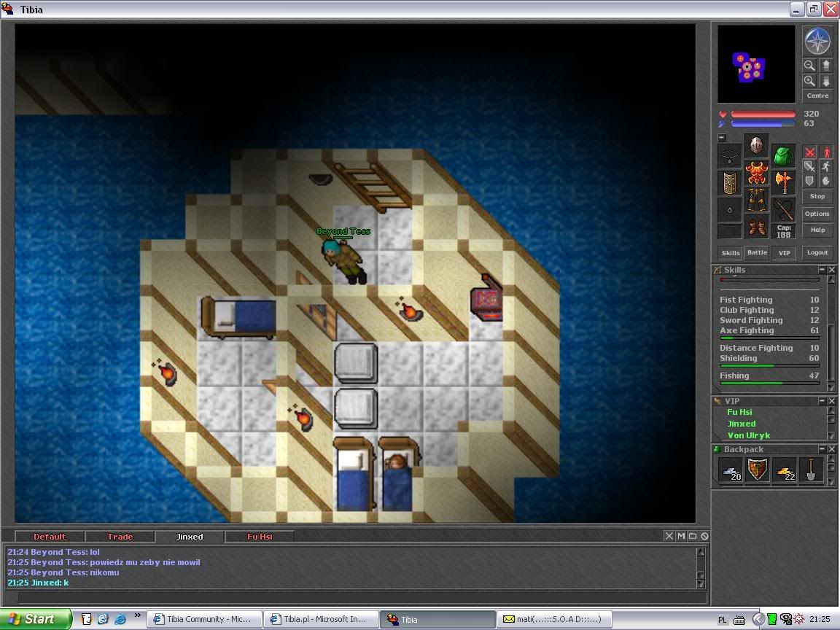
Task: Zoom out the minimap
Action: [x=809, y=66]
